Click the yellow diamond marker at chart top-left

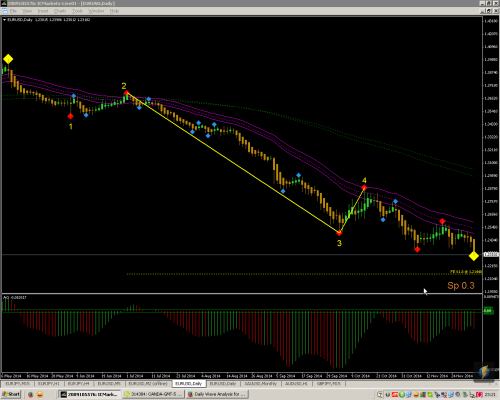pos(8,59)
